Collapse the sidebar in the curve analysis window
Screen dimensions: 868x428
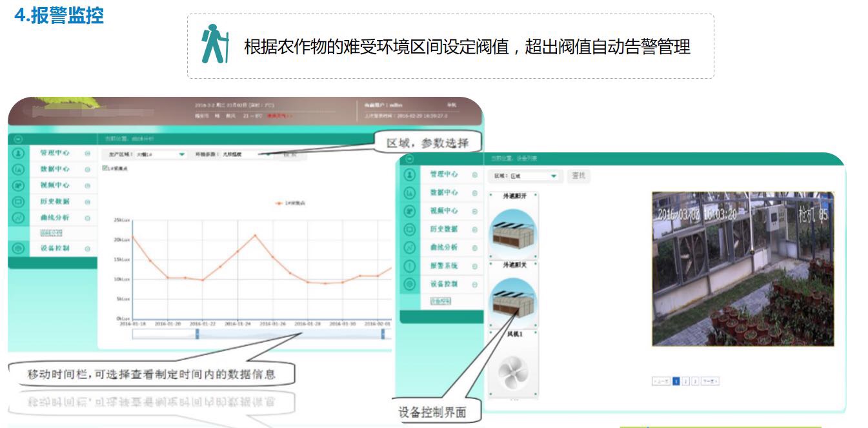(19, 139)
